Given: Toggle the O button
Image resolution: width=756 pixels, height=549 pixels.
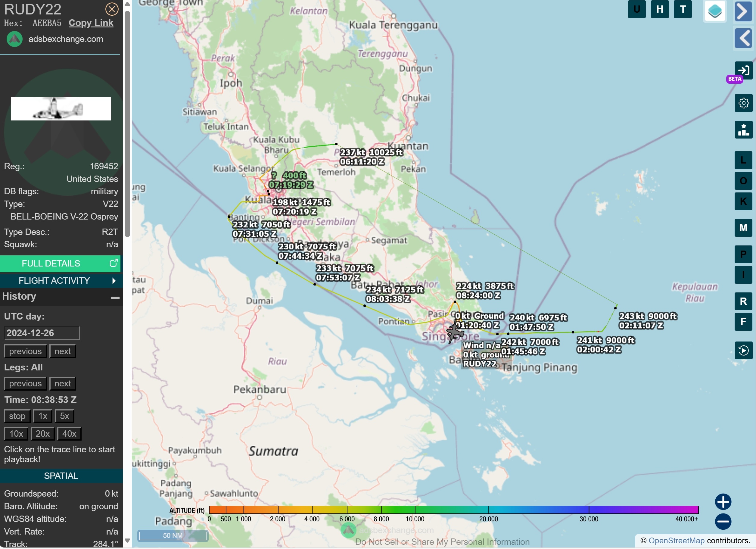Looking at the screenshot, I should (x=743, y=181).
